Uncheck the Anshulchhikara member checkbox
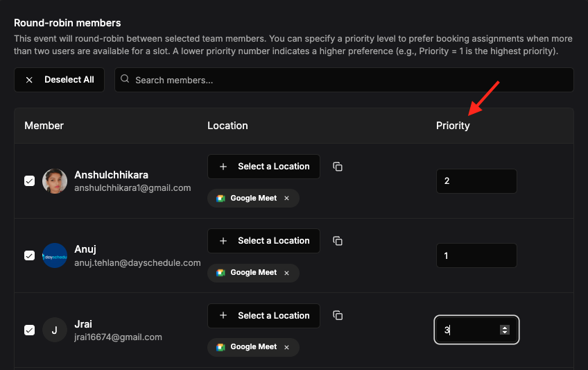This screenshot has width=588, height=370. [29, 181]
